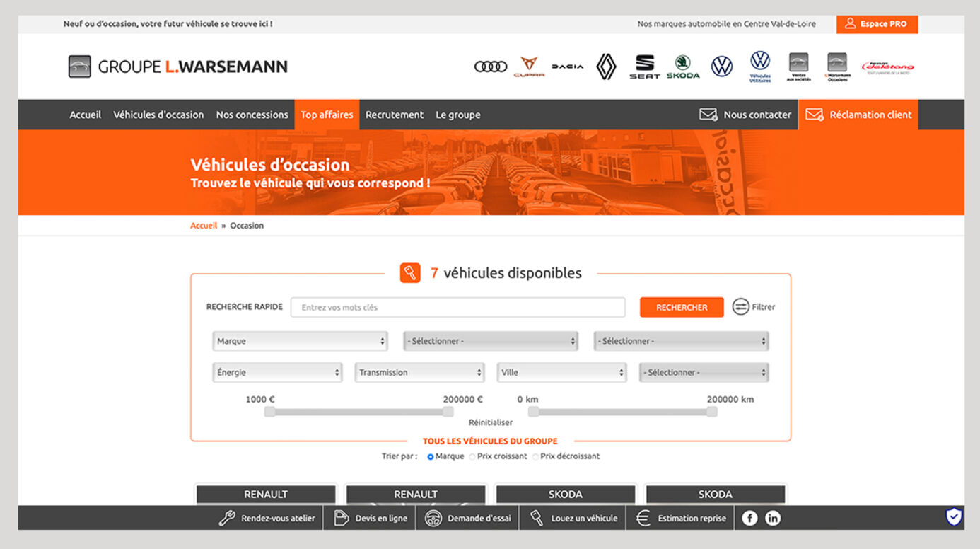Click the Louez un véhicule key icon
Viewport: 980px width, 549px height.
tap(537, 518)
